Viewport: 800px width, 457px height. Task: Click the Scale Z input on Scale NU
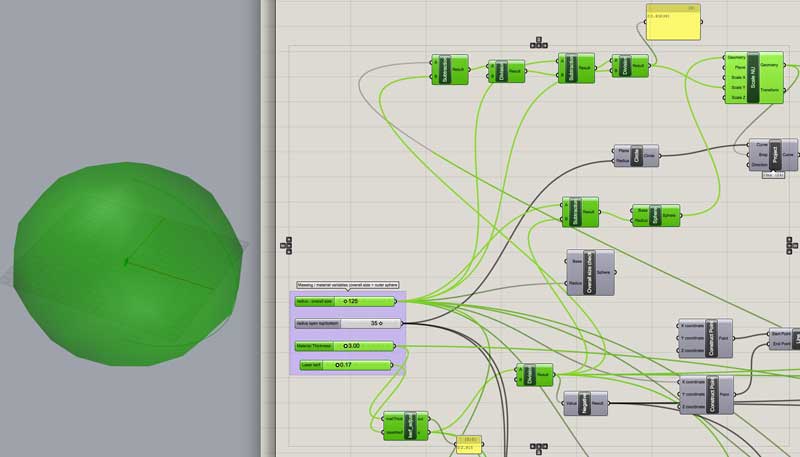coord(738,97)
